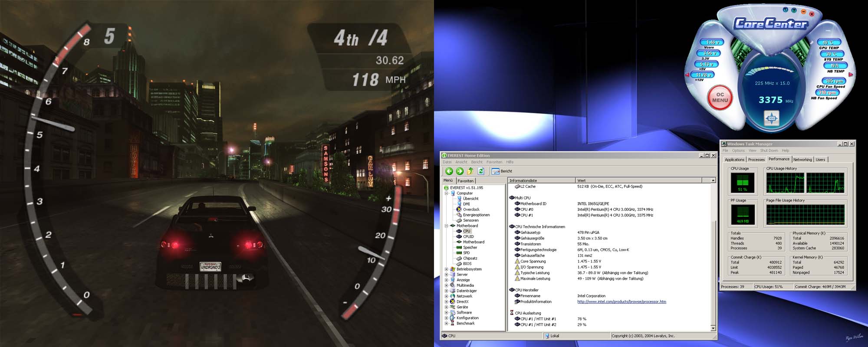
Task: Open the Datei menu in EVEREST
Action: 447,162
